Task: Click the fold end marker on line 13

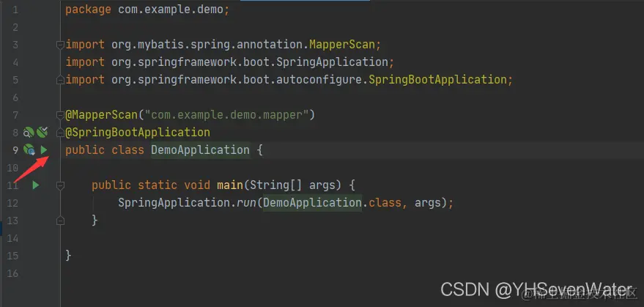Action: [x=60, y=221]
